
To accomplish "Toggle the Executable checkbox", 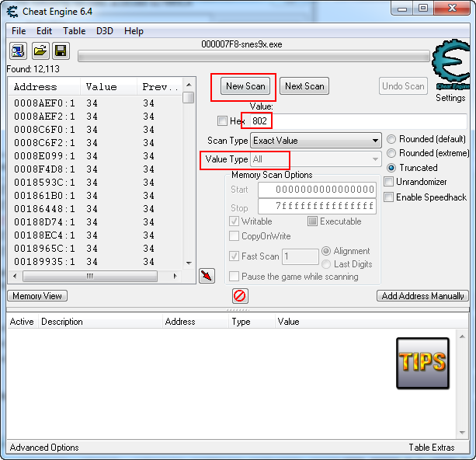I will pos(312,221).
